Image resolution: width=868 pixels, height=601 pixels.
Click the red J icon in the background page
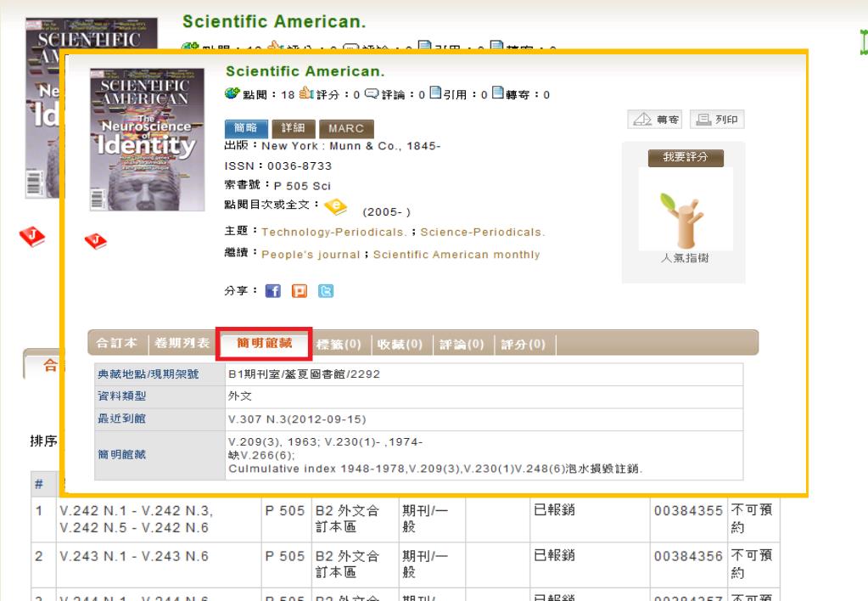pyautogui.click(x=32, y=237)
